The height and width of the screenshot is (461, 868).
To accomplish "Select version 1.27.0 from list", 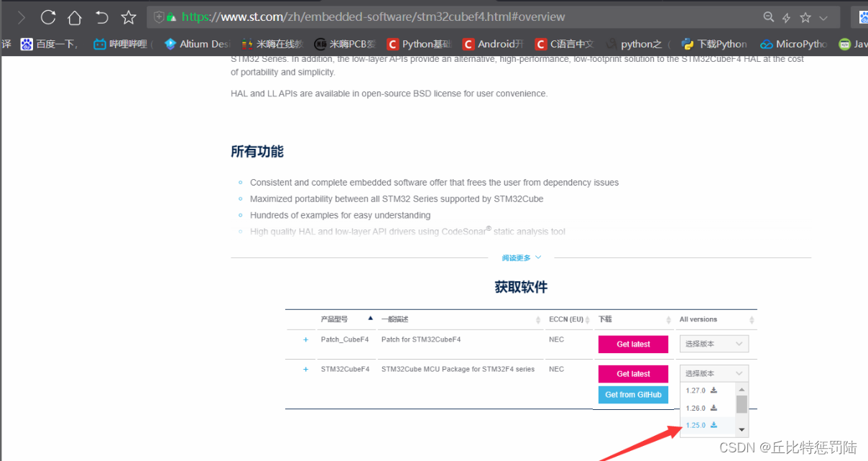I will [701, 391].
